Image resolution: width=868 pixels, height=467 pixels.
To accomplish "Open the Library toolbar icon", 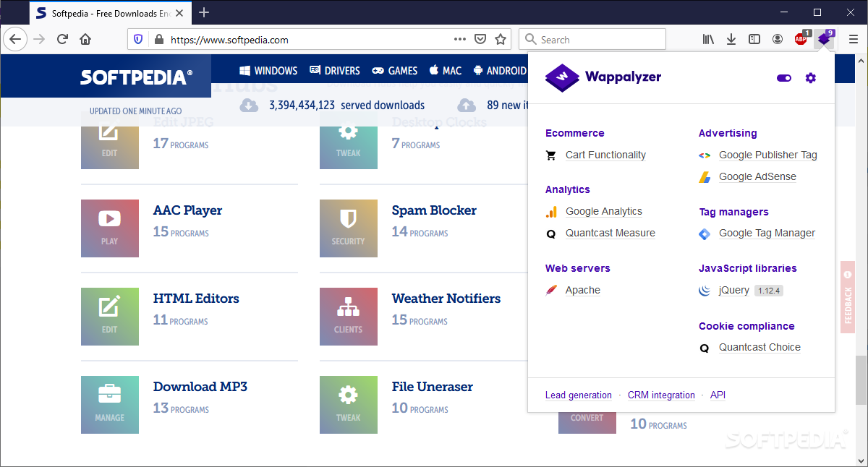I will [708, 39].
